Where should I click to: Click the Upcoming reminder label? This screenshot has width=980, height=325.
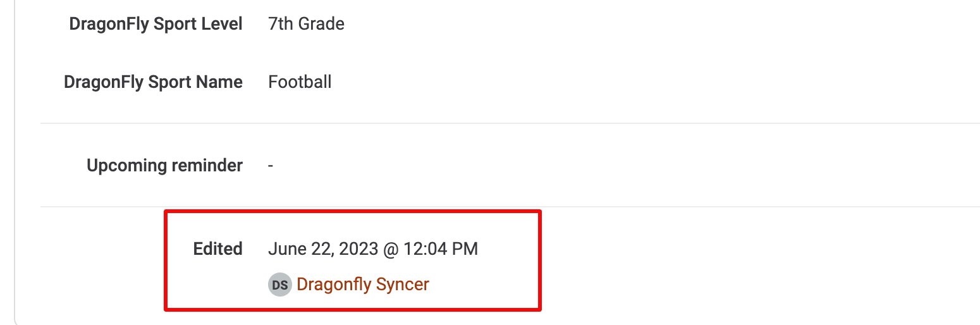click(x=164, y=166)
